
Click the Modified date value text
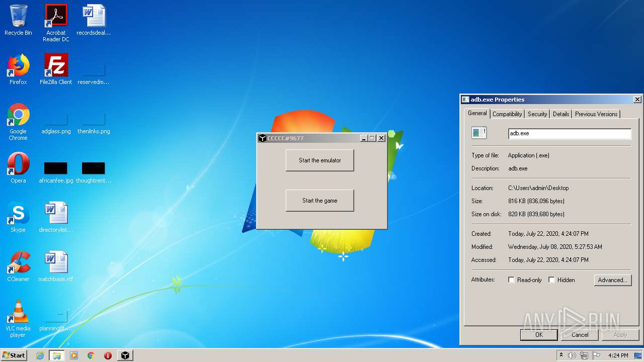pos(555,247)
